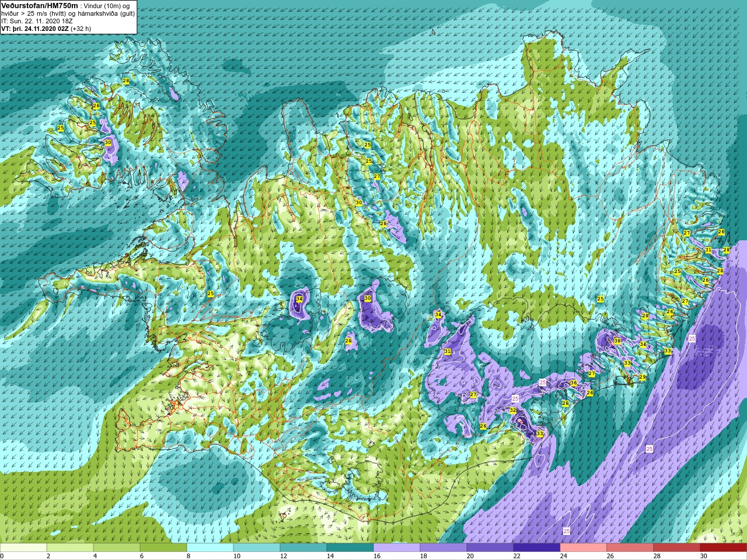Click the legend scale number 30
Image resolution: width=747 pixels, height=560 pixels.
click(x=704, y=556)
